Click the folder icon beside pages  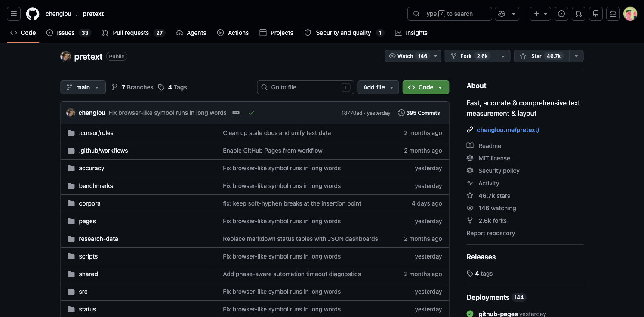click(71, 221)
